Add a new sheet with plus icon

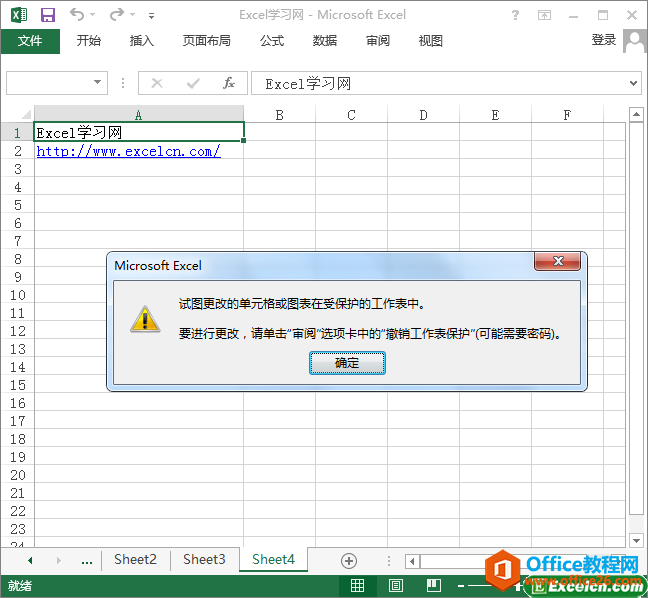[349, 560]
